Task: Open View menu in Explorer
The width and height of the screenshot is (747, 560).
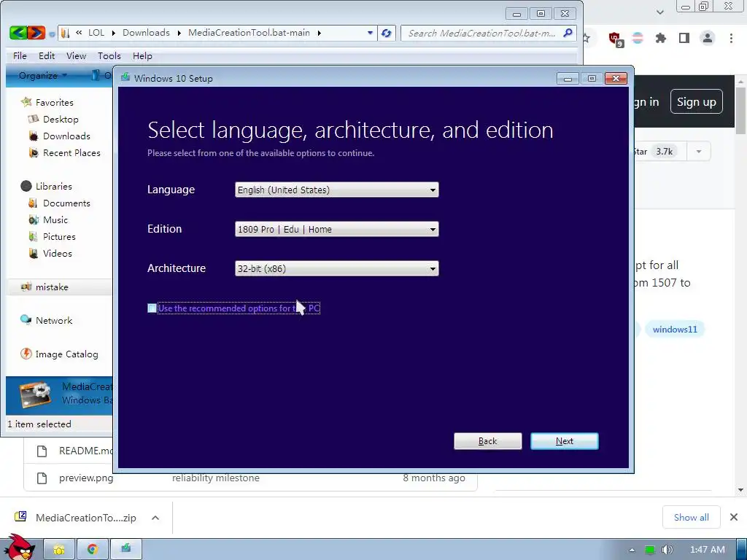Action: tap(76, 55)
